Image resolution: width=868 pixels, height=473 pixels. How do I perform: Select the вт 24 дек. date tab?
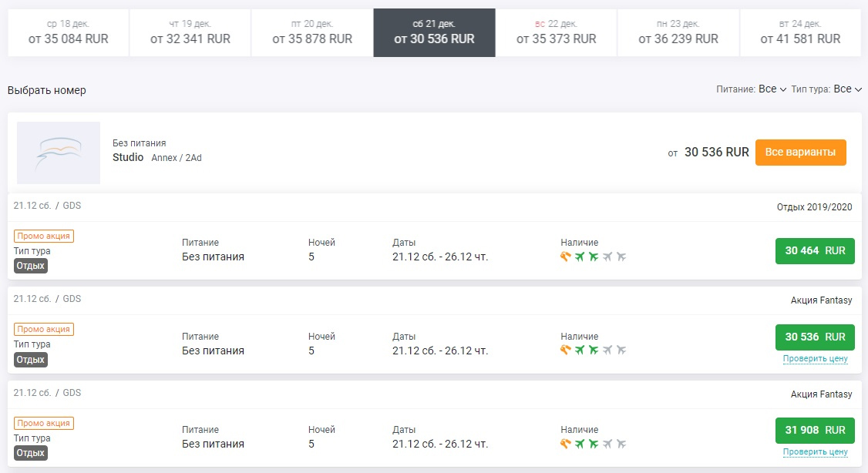pos(800,33)
